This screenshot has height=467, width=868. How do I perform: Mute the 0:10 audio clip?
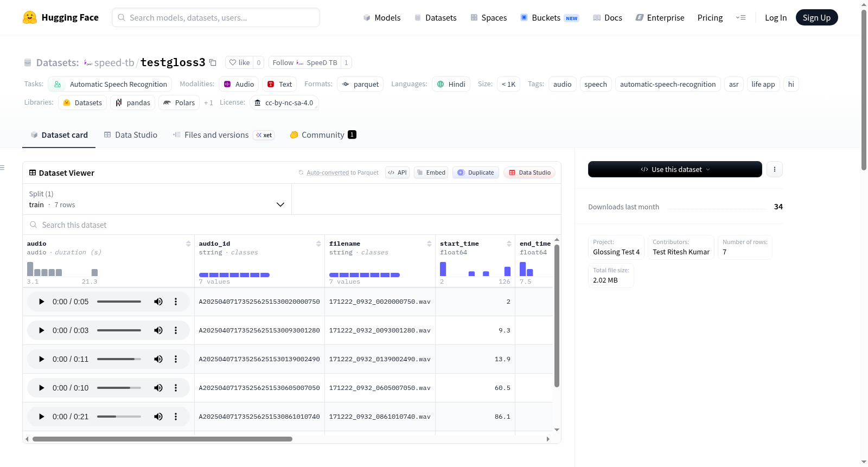pos(158,388)
